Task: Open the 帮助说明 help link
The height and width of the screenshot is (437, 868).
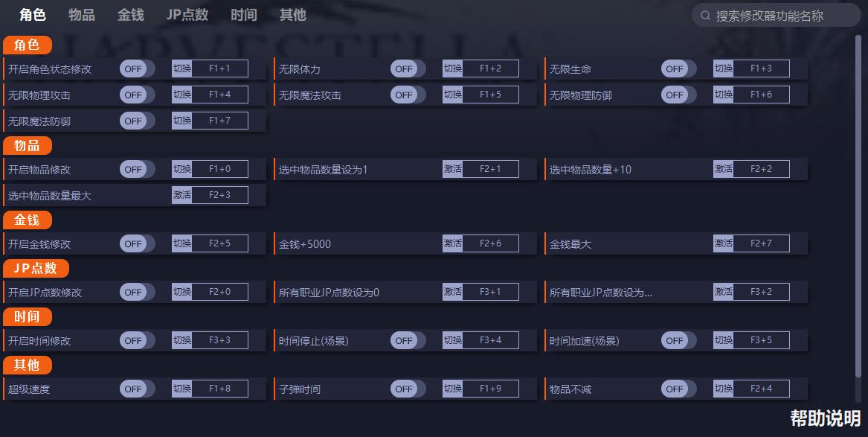Action: point(826,418)
